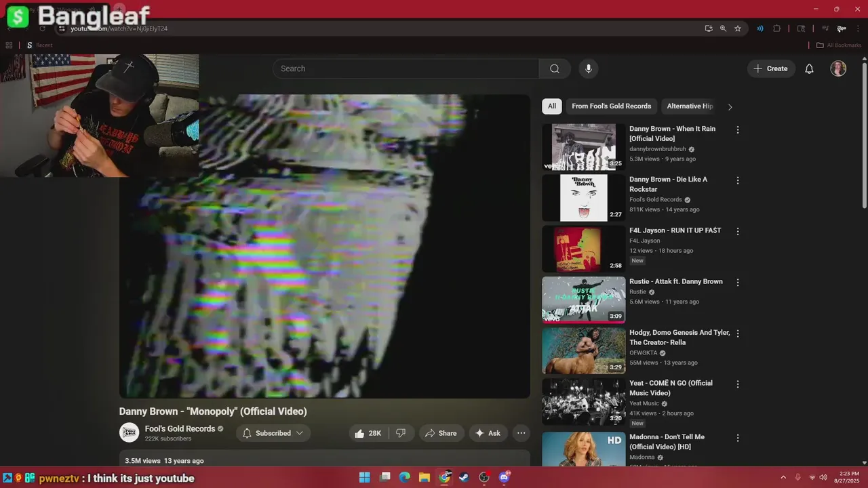Select the All filter chip
Image resolution: width=868 pixels, height=488 pixels.
click(x=552, y=106)
